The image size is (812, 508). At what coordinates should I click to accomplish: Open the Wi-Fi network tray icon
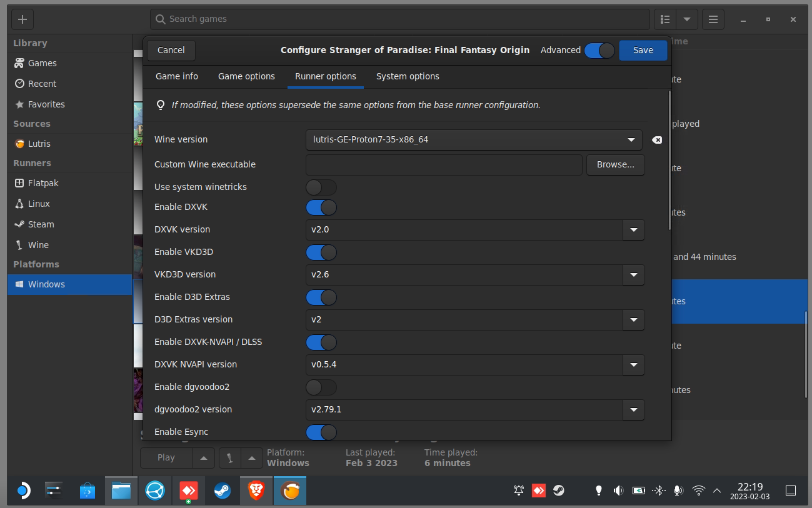[x=699, y=491]
